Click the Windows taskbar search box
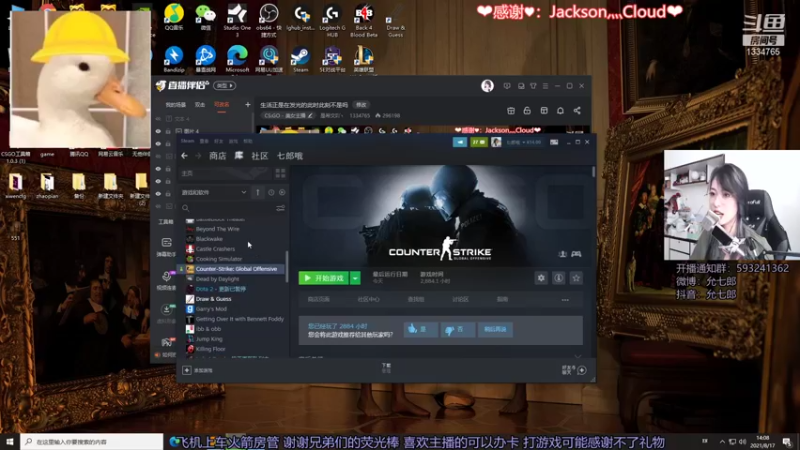Screen dimensions: 800x450 pos(92,442)
